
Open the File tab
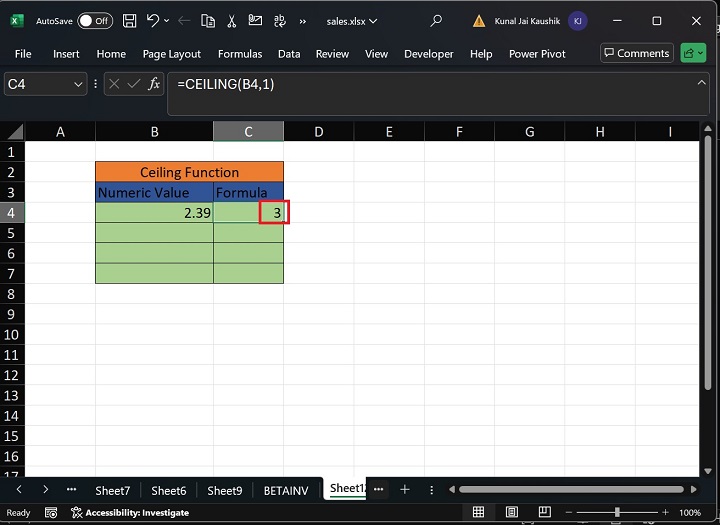(23, 54)
